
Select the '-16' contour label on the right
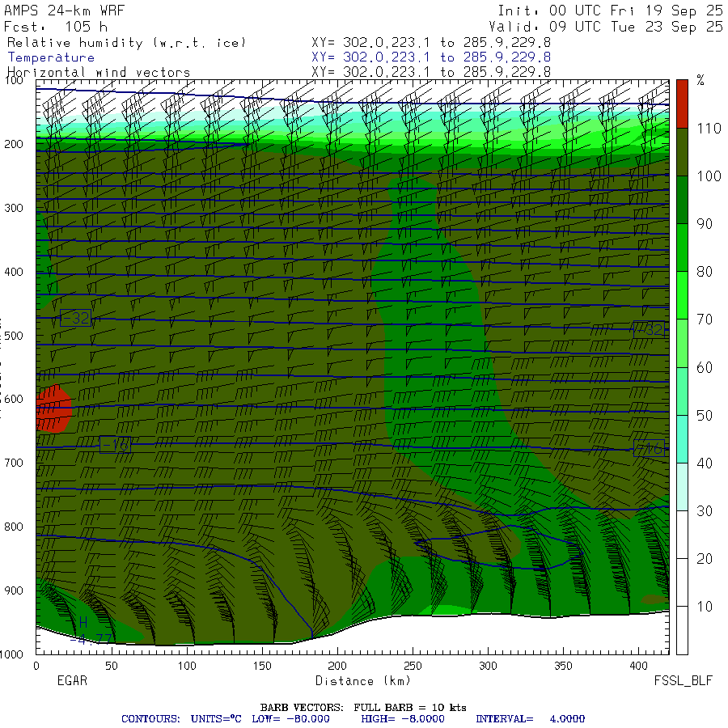649,448
